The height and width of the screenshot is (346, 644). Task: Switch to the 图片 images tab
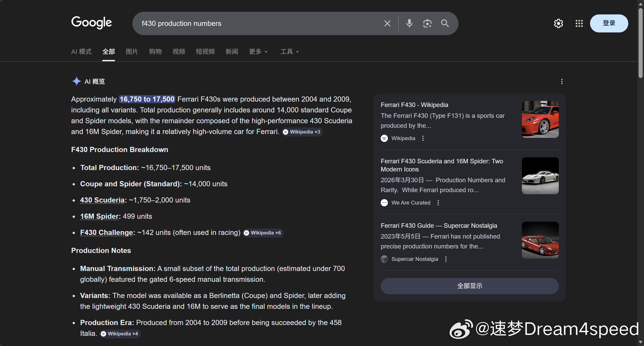(x=132, y=52)
